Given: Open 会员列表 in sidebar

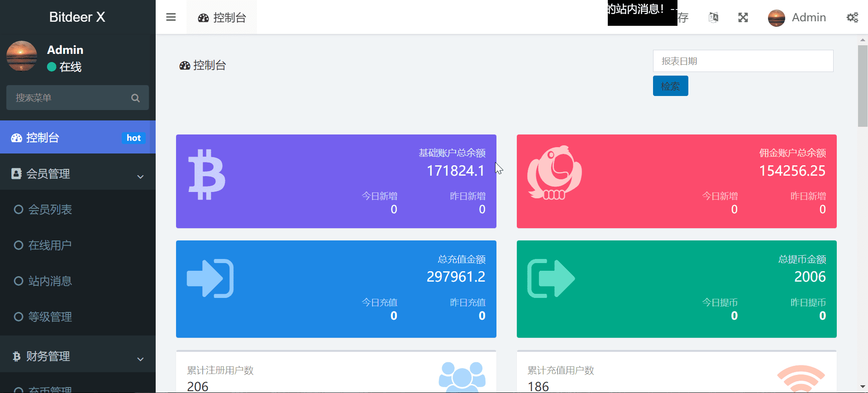Looking at the screenshot, I should coord(50,210).
